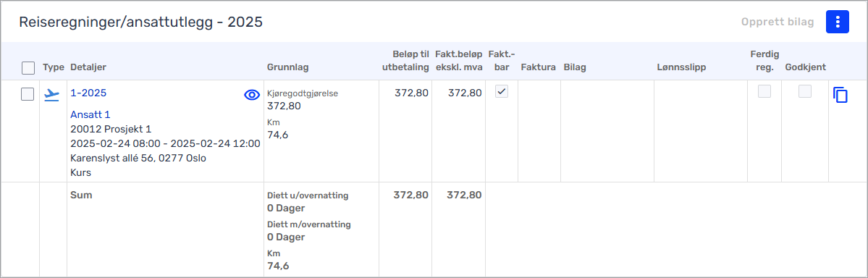Click the Bilag column header

tap(575, 67)
